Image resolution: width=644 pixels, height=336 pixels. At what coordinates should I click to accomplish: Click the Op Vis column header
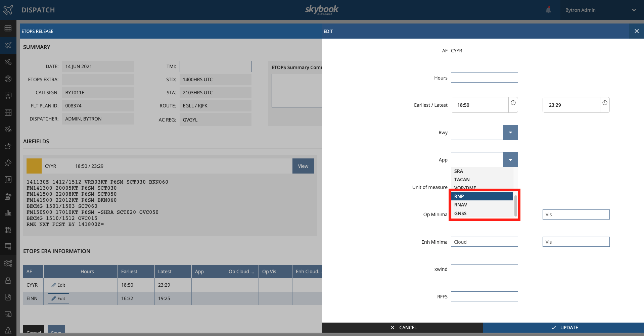(x=275, y=272)
